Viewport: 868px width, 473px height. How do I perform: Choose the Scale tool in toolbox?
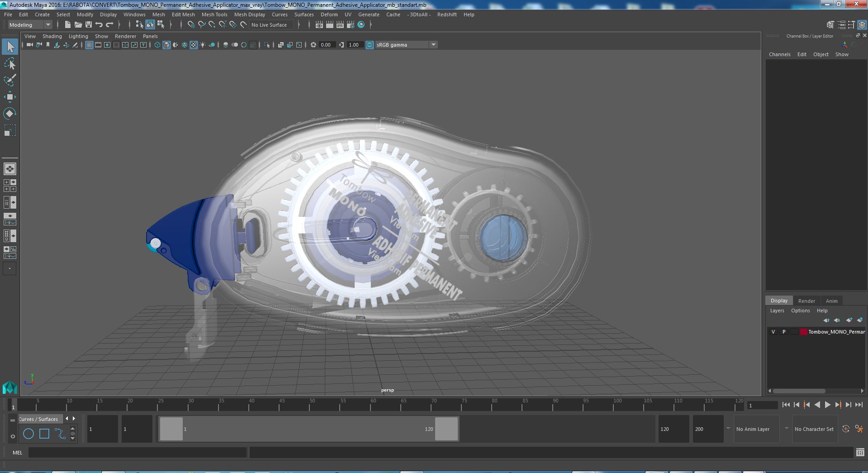tap(10, 130)
